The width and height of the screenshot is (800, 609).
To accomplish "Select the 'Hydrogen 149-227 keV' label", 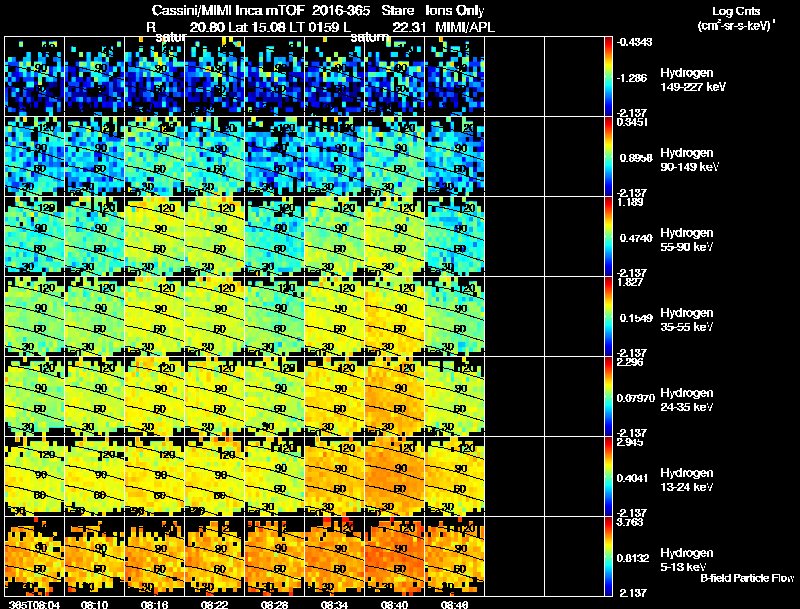I will click(x=693, y=80).
